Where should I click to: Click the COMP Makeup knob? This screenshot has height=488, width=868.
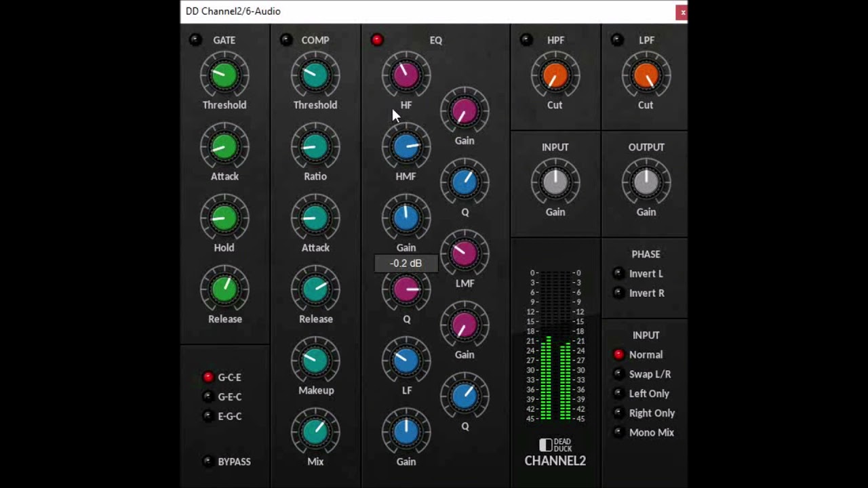coord(315,361)
